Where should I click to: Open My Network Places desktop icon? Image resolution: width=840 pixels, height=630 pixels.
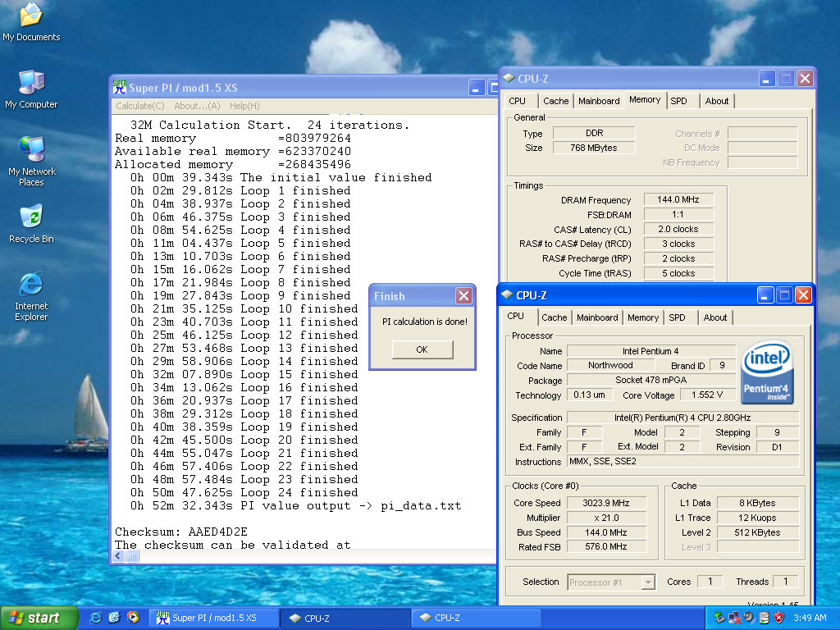click(x=31, y=161)
